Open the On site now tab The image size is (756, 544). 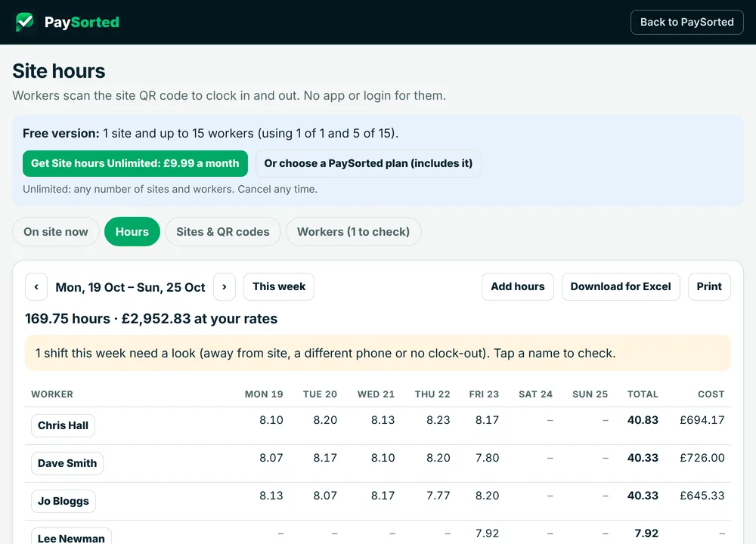[56, 232]
